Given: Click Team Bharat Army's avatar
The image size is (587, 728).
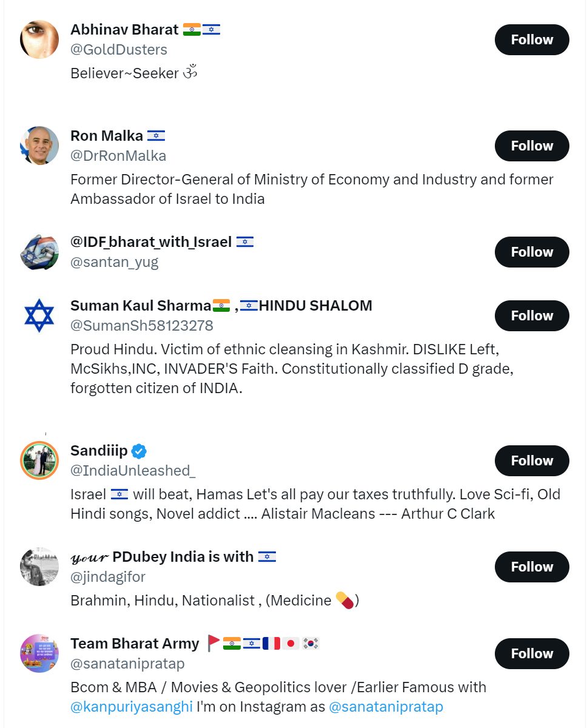Looking at the screenshot, I should coord(39,653).
